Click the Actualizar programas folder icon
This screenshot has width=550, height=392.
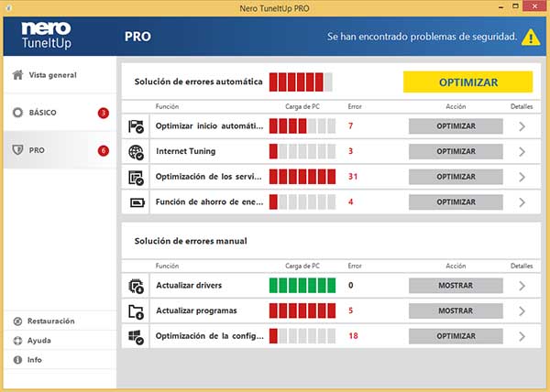coord(136,311)
